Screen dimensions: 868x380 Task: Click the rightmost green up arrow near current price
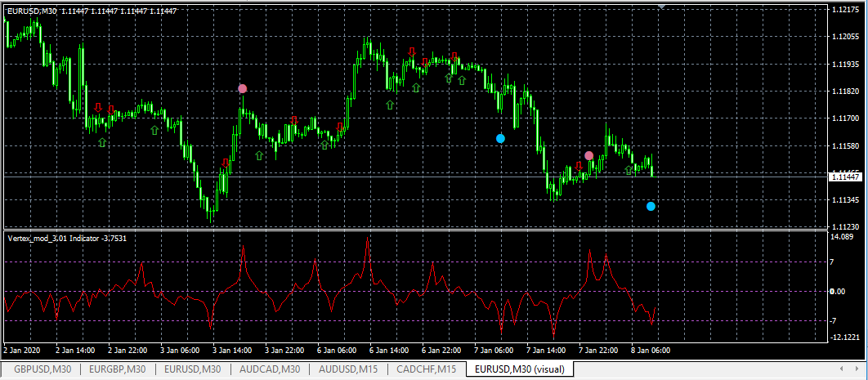click(x=629, y=170)
